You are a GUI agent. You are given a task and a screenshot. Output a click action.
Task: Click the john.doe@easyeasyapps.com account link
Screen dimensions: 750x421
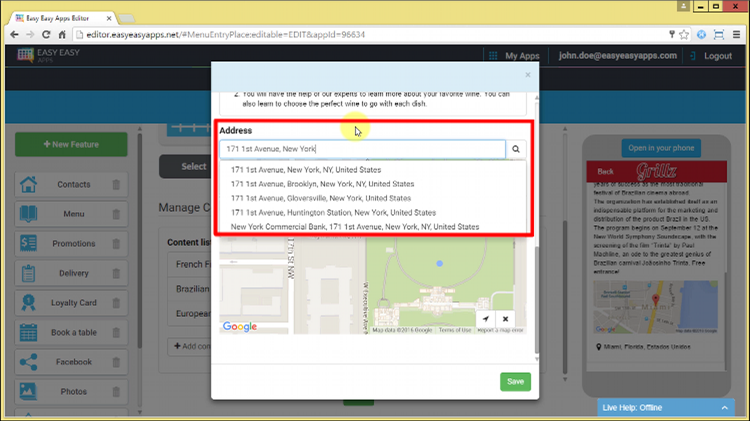click(618, 55)
